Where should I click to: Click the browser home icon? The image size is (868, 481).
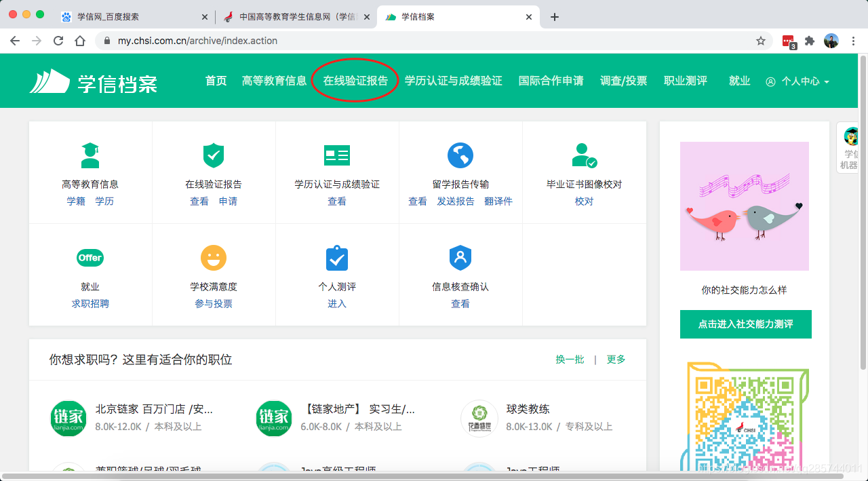pos(80,41)
